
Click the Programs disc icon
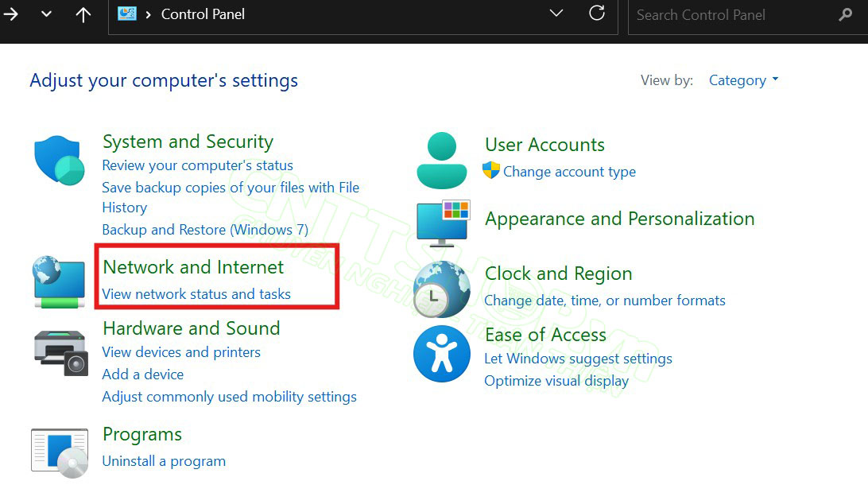(60, 452)
